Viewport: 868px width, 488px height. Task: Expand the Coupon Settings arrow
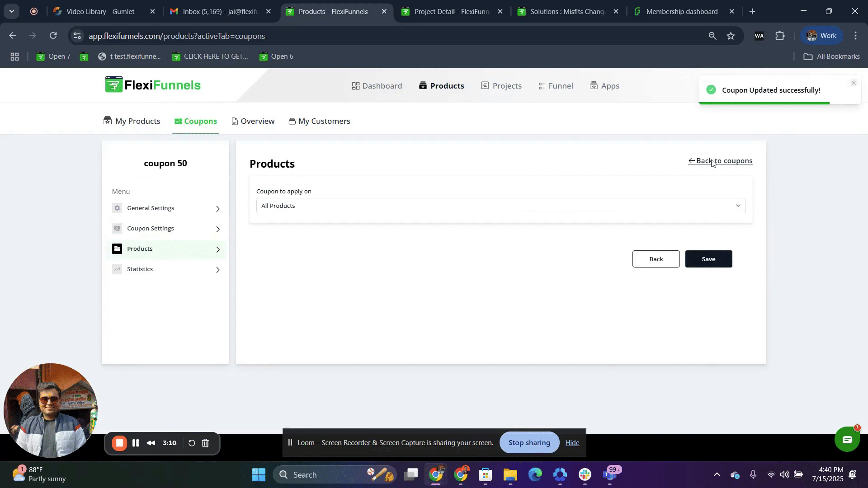(218, 229)
